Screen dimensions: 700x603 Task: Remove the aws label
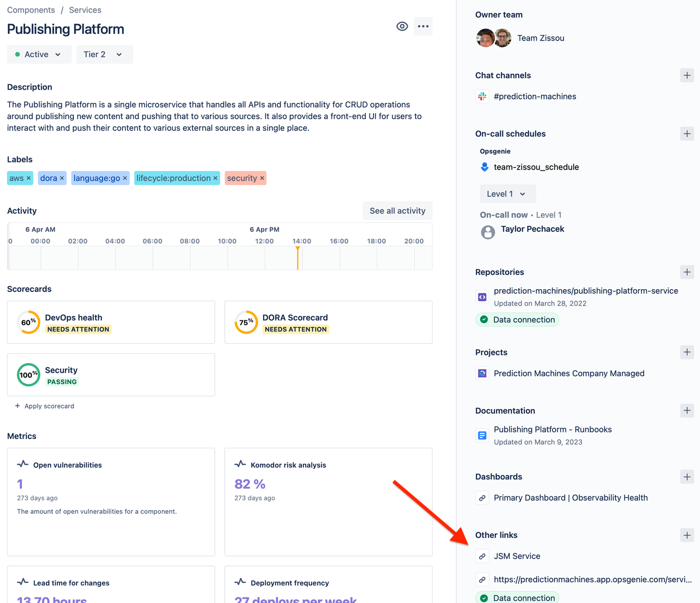[28, 178]
